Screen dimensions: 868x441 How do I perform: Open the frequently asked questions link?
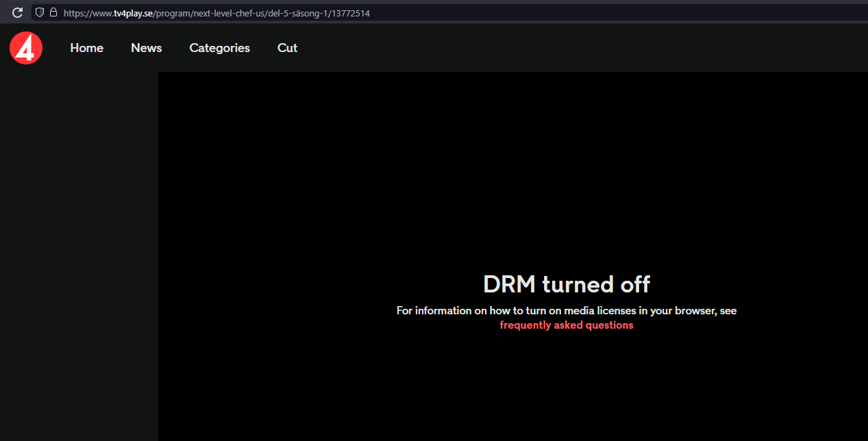click(567, 325)
